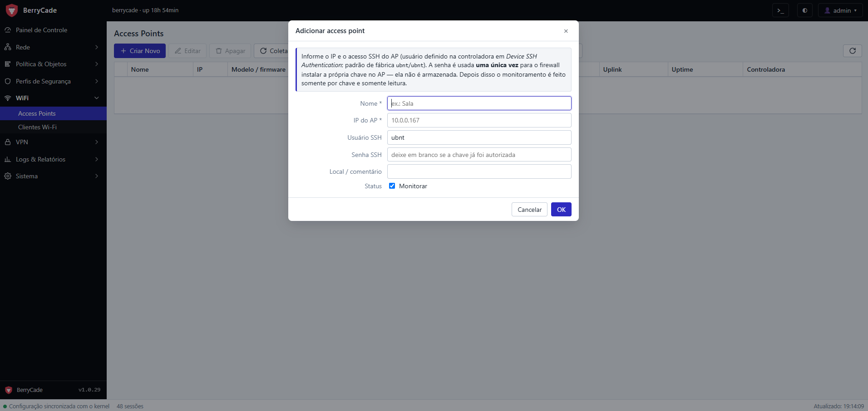
Task: Expand Política & Objetos menu
Action: click(x=53, y=64)
